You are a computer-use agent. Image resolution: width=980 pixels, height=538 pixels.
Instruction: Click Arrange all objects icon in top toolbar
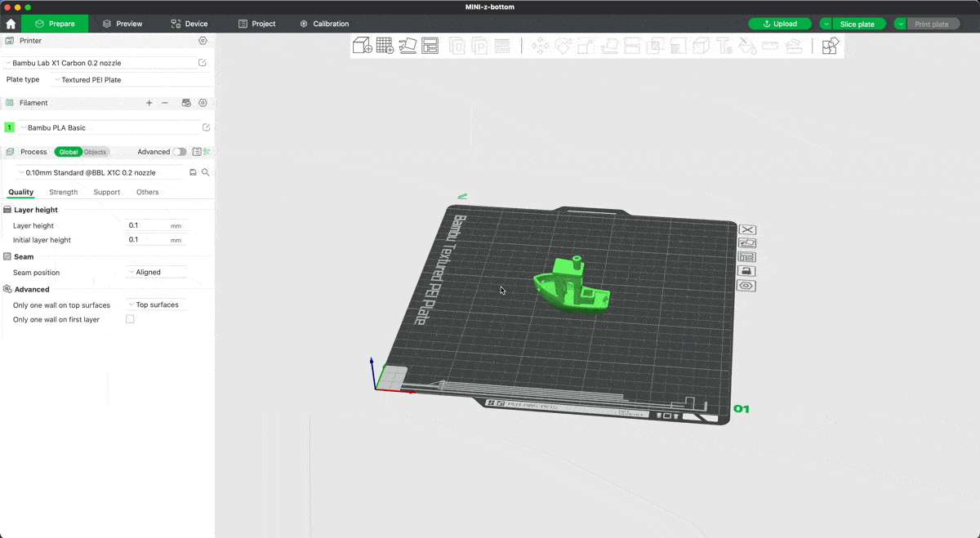pos(430,46)
